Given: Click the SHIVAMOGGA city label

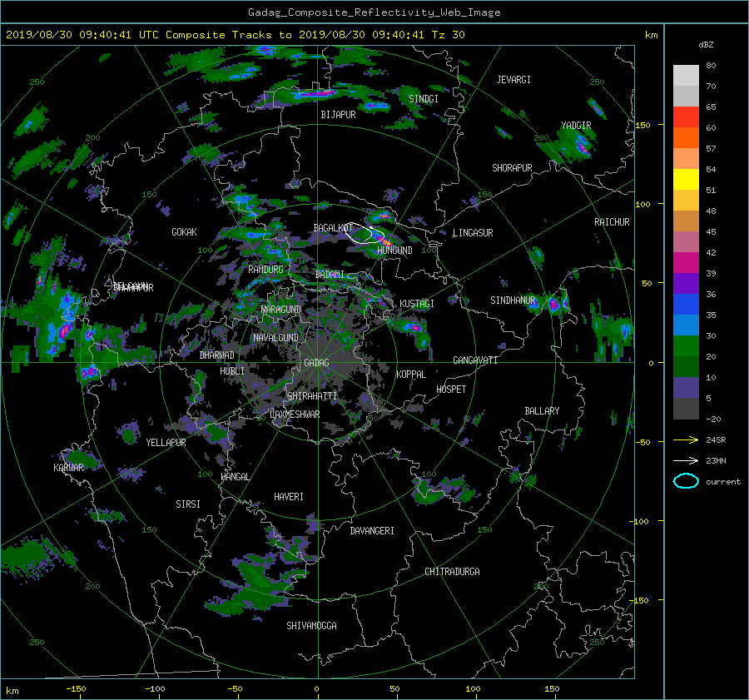Looking at the screenshot, I should (x=311, y=626).
